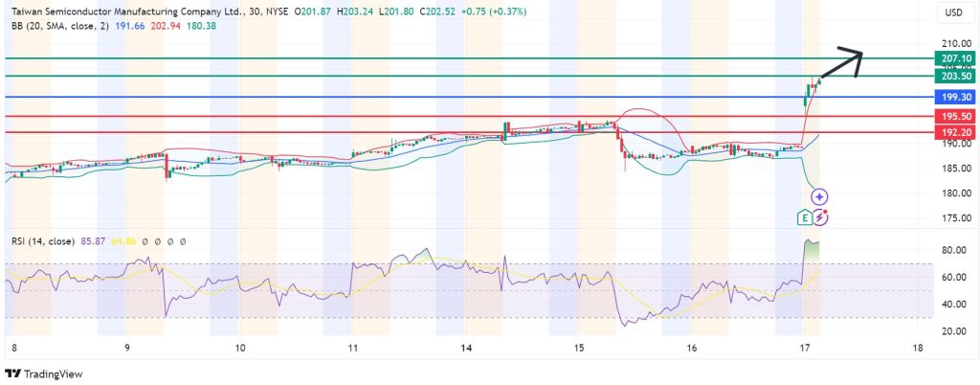Click the low value L201.80
The height and width of the screenshot is (385, 980).
(397, 11)
